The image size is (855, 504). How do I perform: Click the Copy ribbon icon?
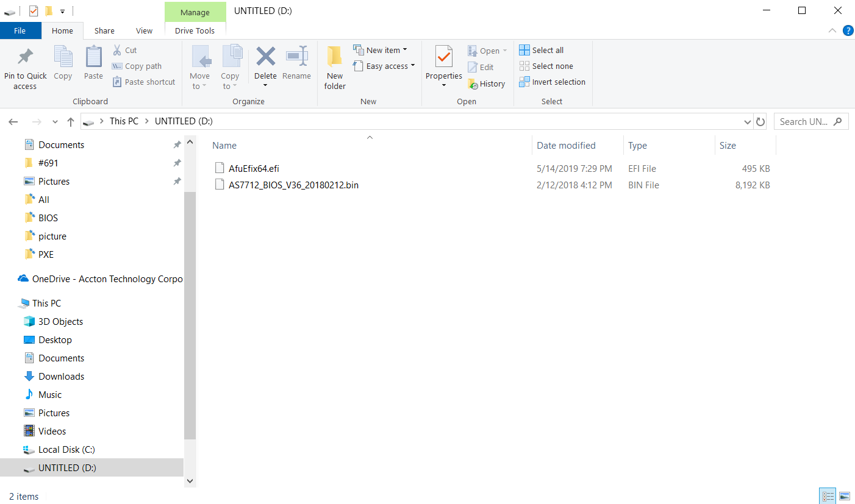63,57
